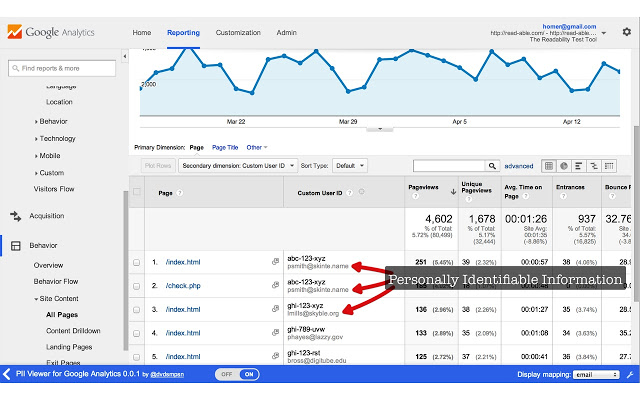Image resolution: width=640 pixels, height=400 pixels.
Task: Open the account selector dropdown arrow
Action: (604, 33)
